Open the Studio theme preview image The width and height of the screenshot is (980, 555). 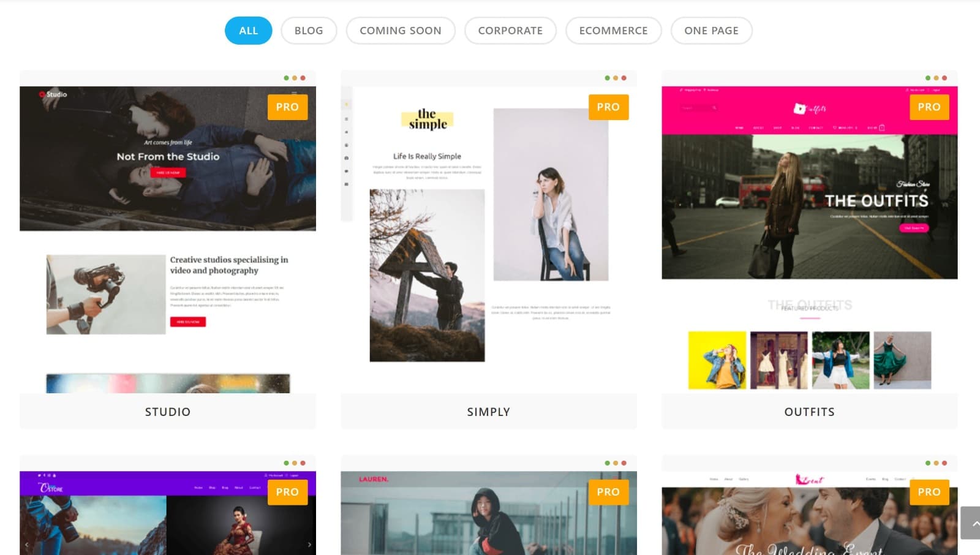point(168,240)
